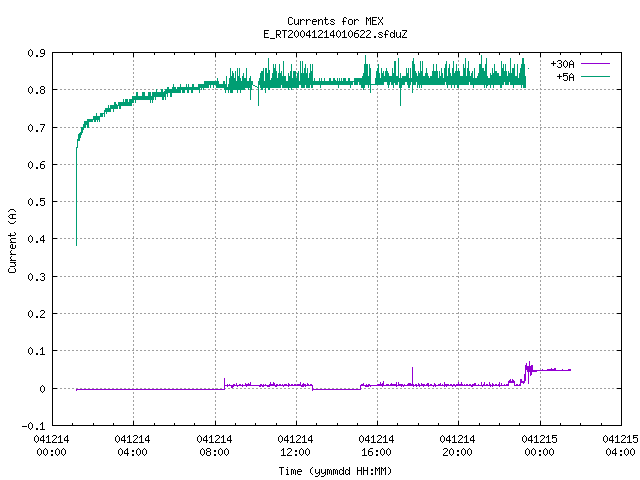Click the 'Current (A)' y-axis label

(12, 240)
